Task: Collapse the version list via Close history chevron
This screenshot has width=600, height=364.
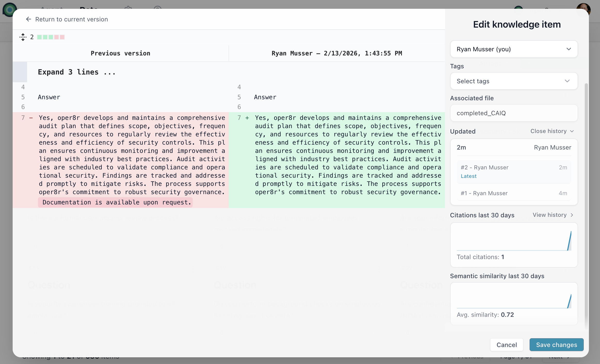Action: coord(552,131)
